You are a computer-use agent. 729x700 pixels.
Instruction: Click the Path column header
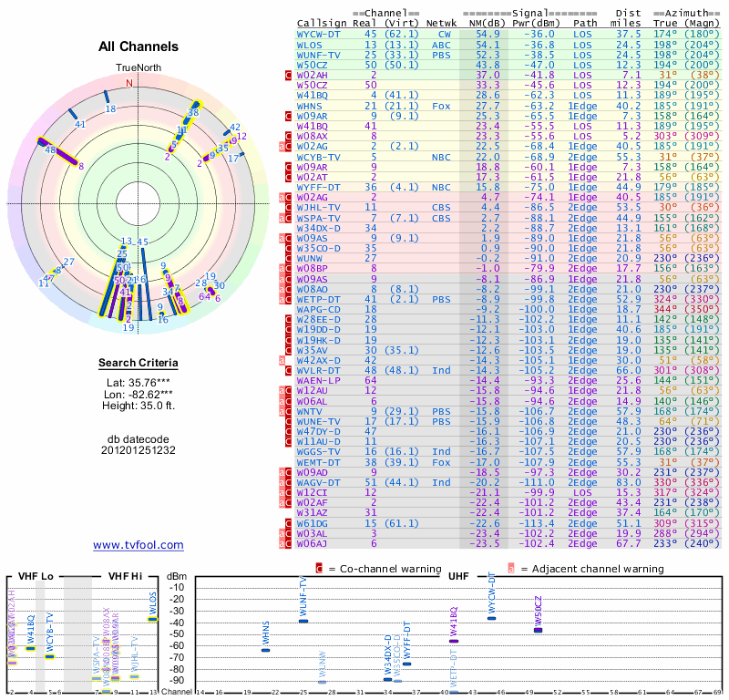[x=585, y=24]
